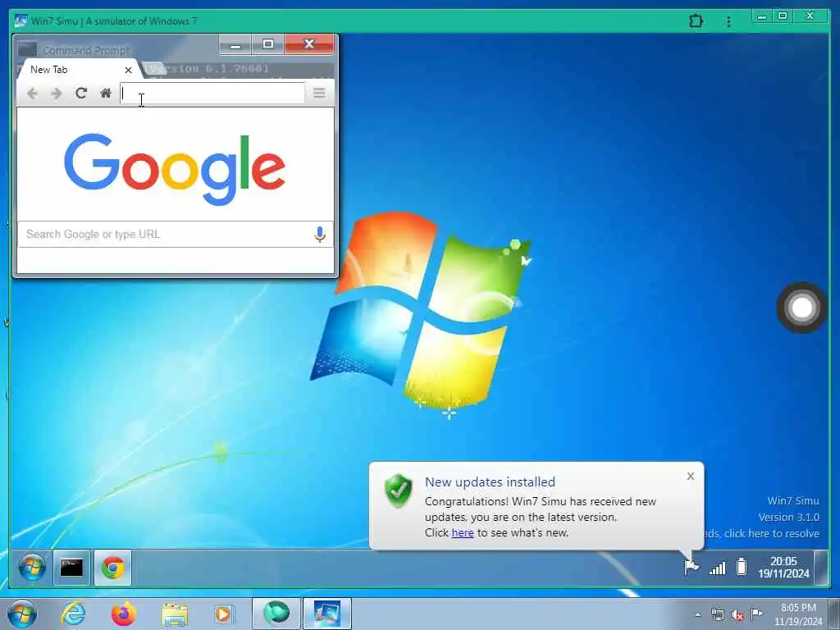Open simulator clock showing 20:05
The height and width of the screenshot is (630, 840).
point(783,568)
